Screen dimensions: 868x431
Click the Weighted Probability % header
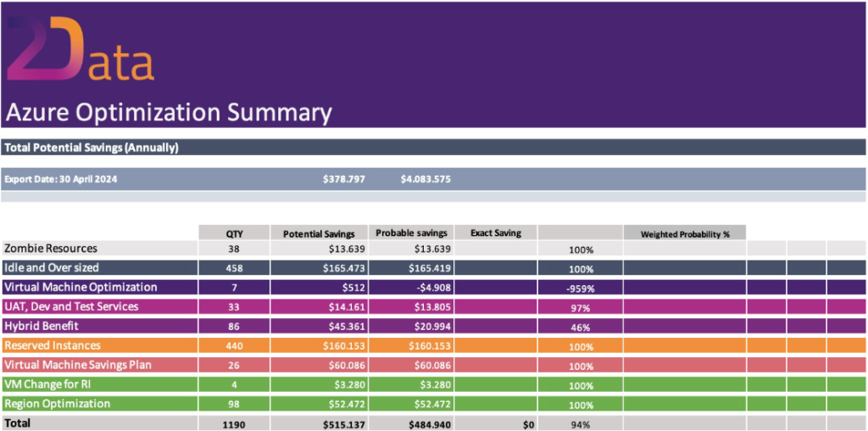(684, 233)
